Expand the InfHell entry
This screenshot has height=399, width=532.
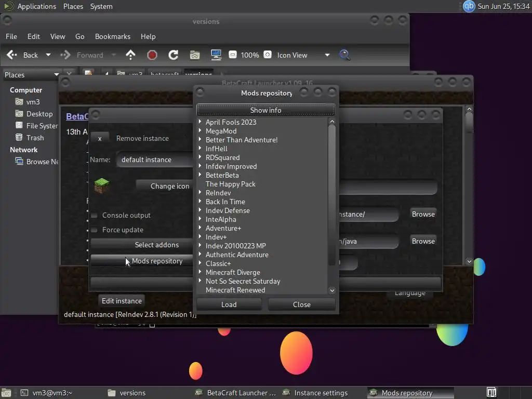click(200, 148)
